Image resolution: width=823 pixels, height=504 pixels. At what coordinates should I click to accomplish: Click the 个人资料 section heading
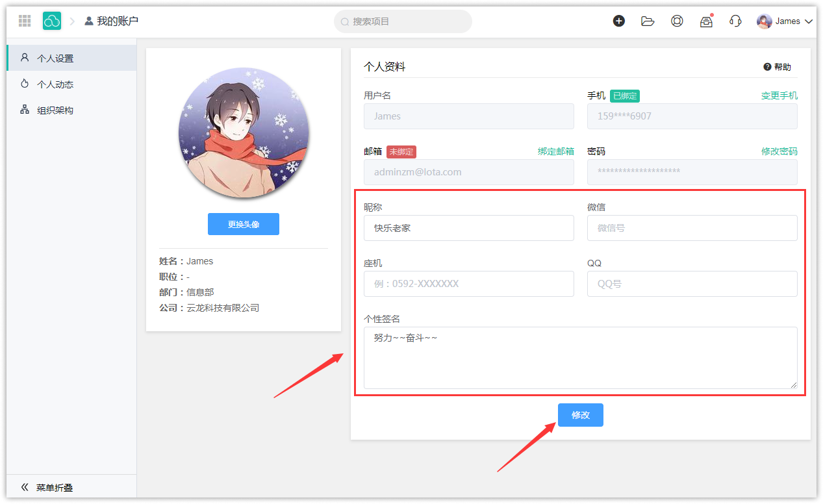coord(385,67)
